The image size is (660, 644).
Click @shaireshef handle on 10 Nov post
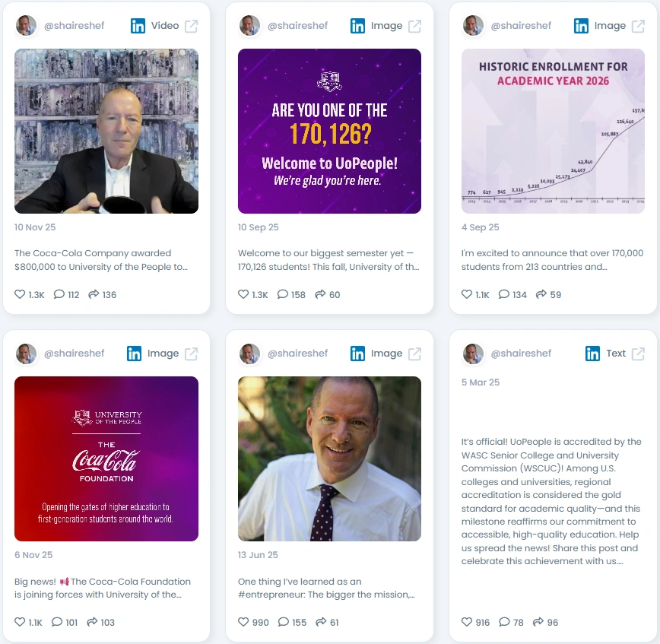pyautogui.click(x=74, y=26)
